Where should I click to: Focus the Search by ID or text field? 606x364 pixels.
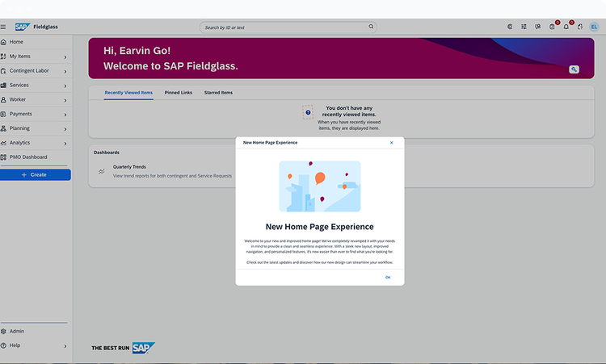click(288, 27)
